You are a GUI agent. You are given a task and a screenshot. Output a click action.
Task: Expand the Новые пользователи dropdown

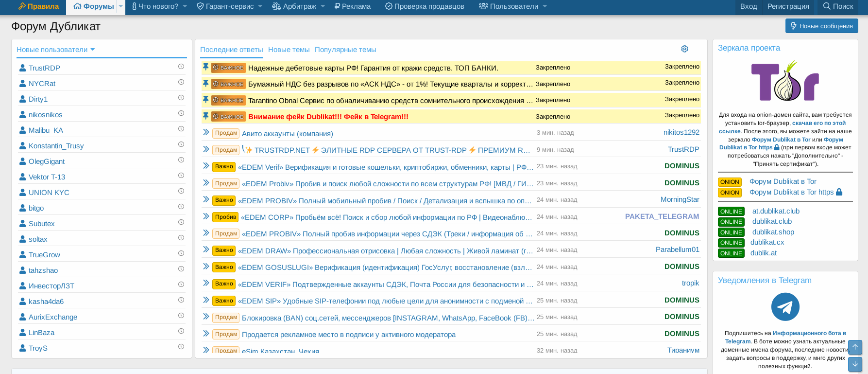(x=92, y=50)
